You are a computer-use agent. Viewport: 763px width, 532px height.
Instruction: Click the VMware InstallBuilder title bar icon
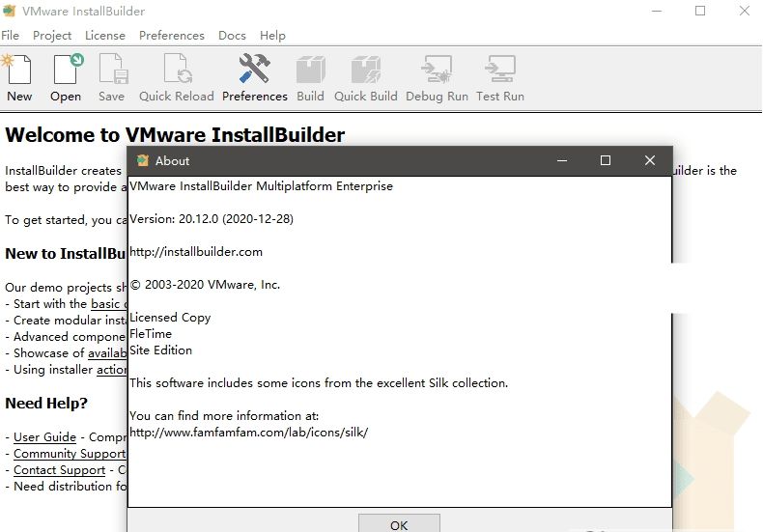10,11
